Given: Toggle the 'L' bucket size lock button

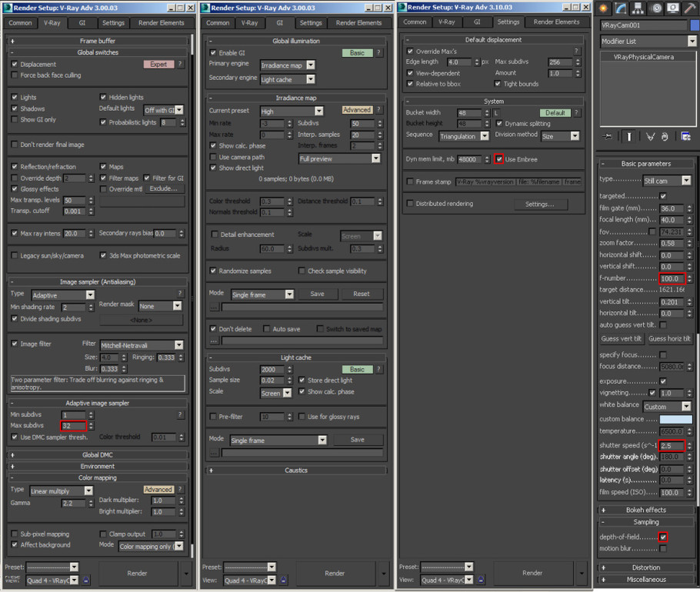Looking at the screenshot, I should (x=496, y=113).
